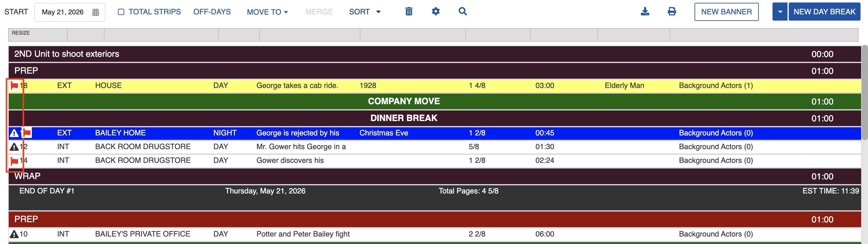Toggle the TOTAL STRIPS checkbox

click(121, 12)
